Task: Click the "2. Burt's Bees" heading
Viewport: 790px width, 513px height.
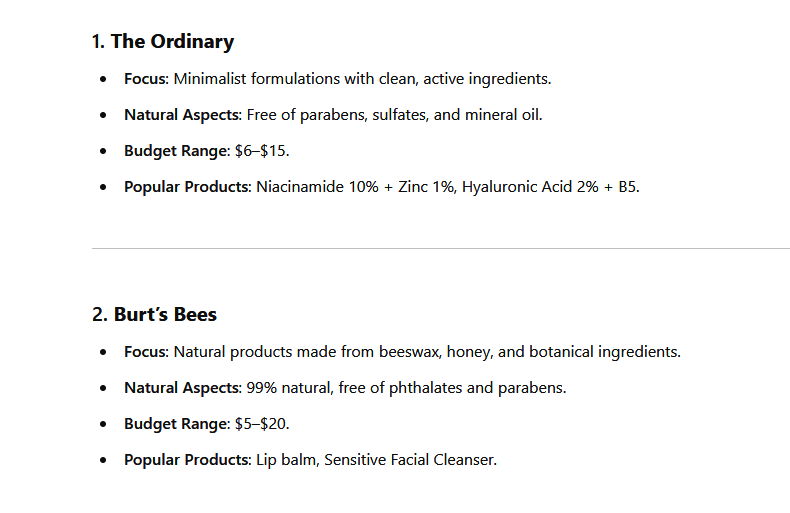Action: click(154, 315)
